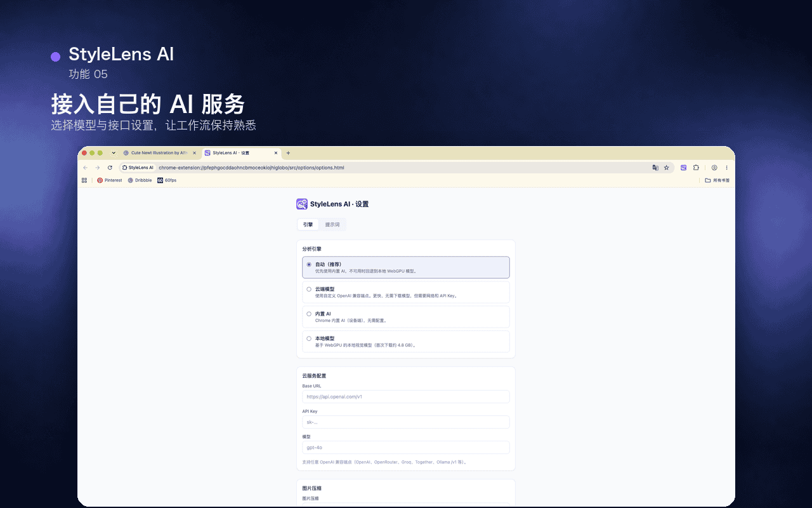Add a new tab with plus button

(x=288, y=153)
